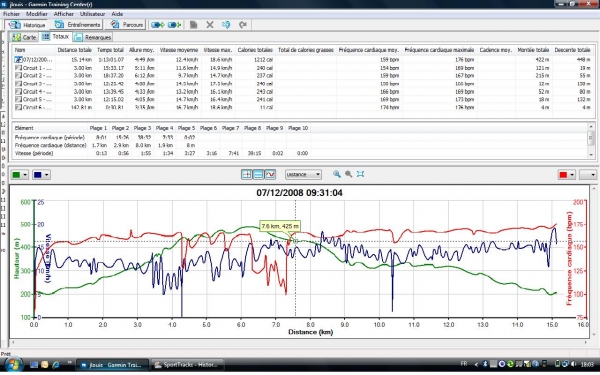Click the FR language indicator
Image resolution: width=600 pixels, height=375 pixels.
464,364
